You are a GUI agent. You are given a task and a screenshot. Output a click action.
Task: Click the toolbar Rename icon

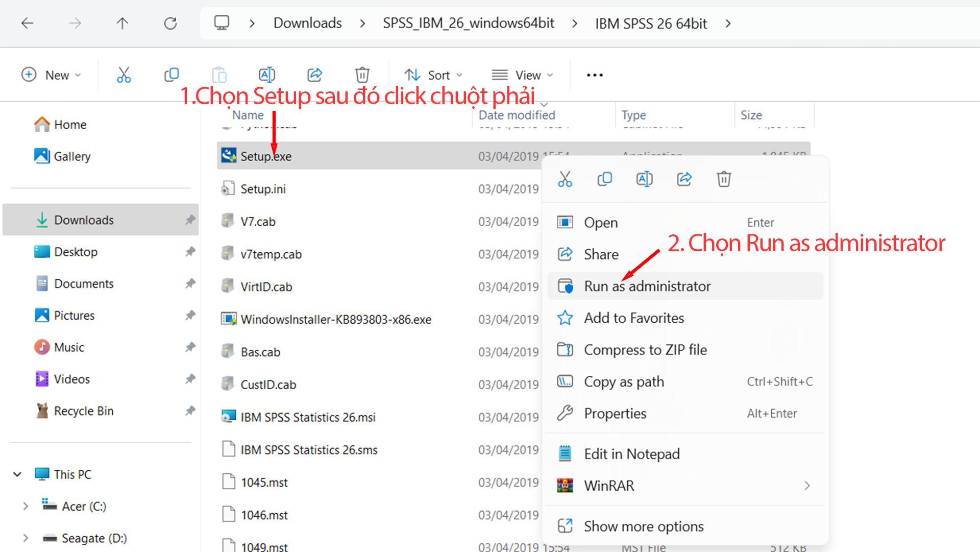pos(267,75)
